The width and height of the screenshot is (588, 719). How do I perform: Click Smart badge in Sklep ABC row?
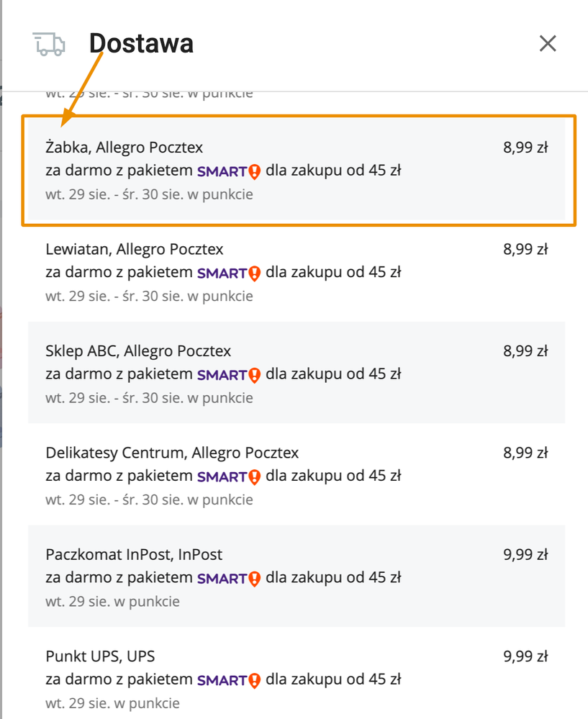(229, 375)
